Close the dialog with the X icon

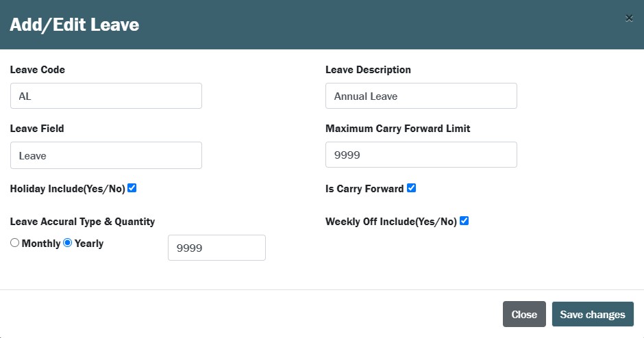pos(629,18)
